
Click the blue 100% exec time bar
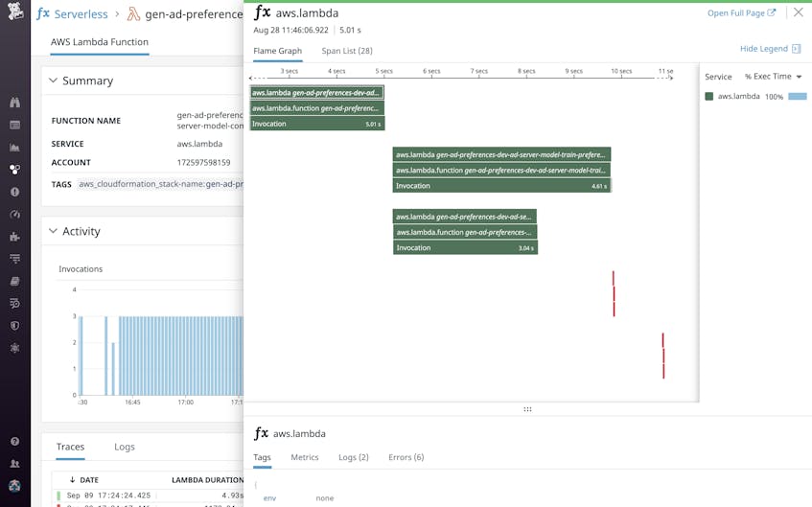click(x=798, y=97)
